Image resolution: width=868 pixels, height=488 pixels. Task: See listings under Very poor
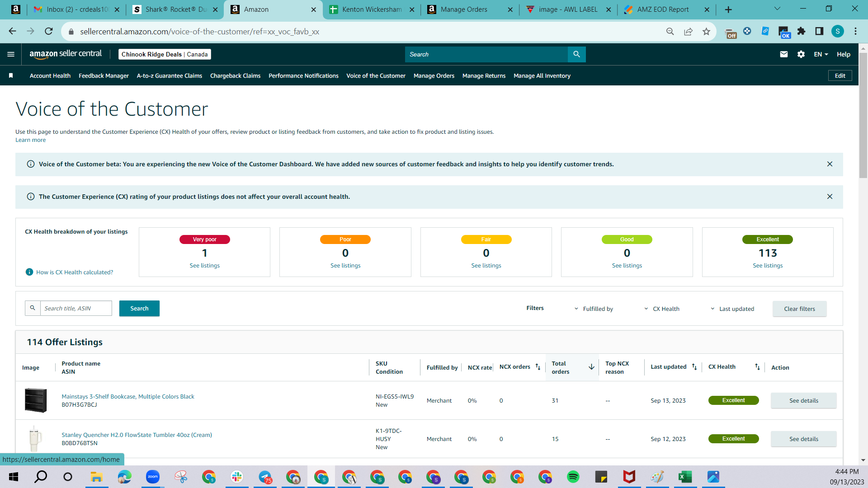(x=204, y=265)
